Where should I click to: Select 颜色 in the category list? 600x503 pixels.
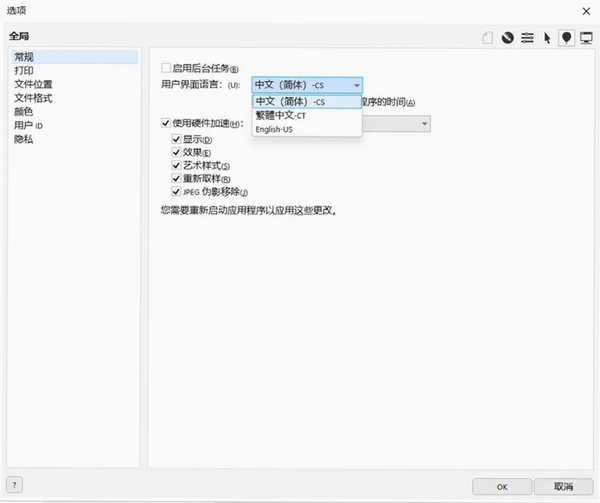(x=74, y=112)
